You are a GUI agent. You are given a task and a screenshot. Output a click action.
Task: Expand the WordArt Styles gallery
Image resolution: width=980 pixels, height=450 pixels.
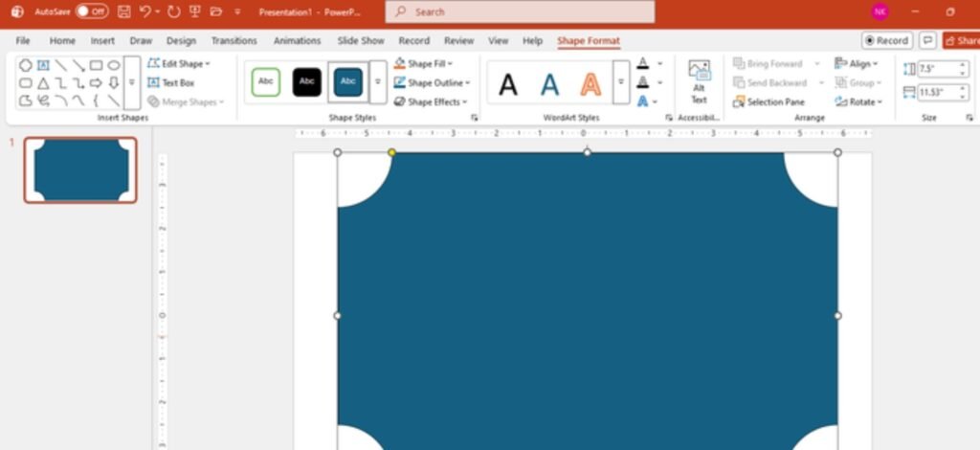(620, 82)
